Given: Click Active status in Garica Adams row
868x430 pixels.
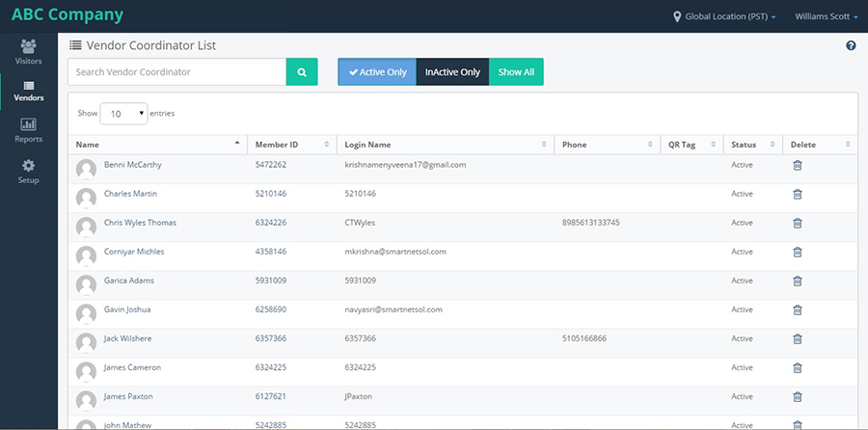Looking at the screenshot, I should tap(742, 281).
